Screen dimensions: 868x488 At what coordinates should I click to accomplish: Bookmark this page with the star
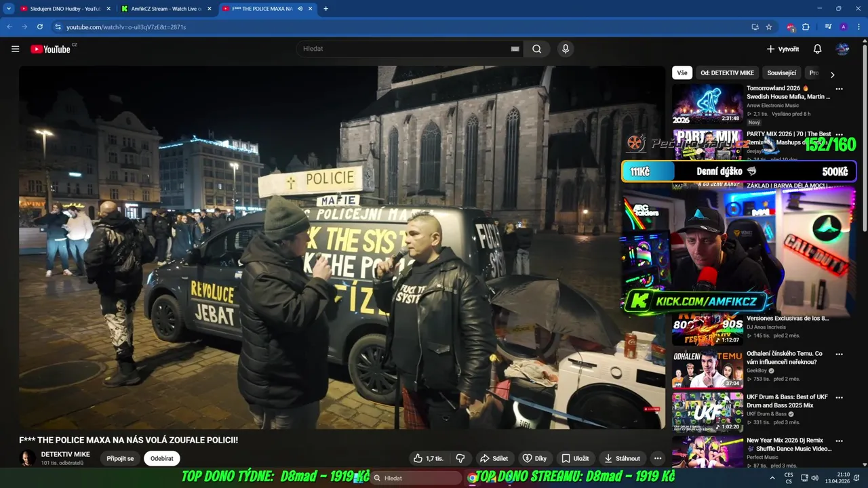point(769,27)
